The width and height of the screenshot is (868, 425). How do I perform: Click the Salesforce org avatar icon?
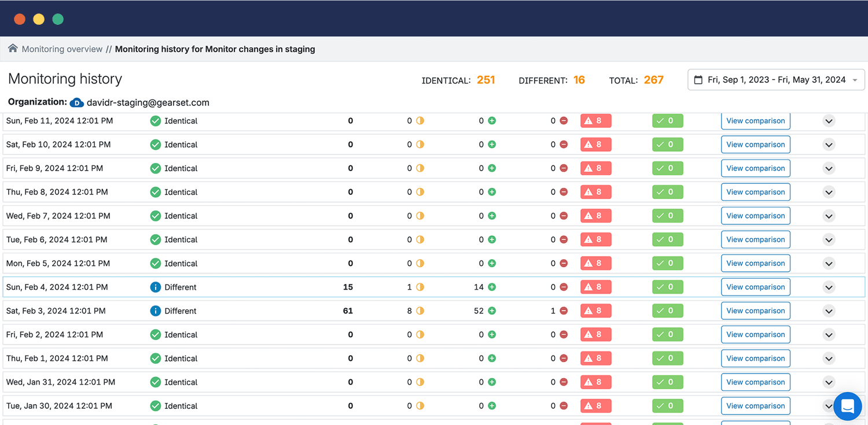click(77, 103)
